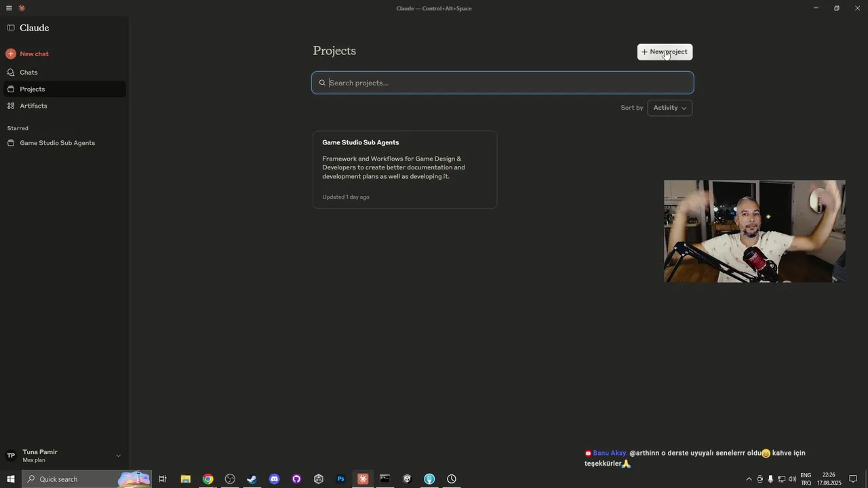Click the Quick search taskbar box

87,479
